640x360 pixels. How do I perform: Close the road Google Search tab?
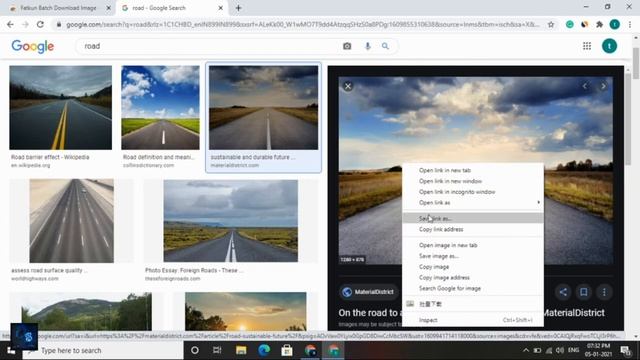pyautogui.click(x=220, y=8)
